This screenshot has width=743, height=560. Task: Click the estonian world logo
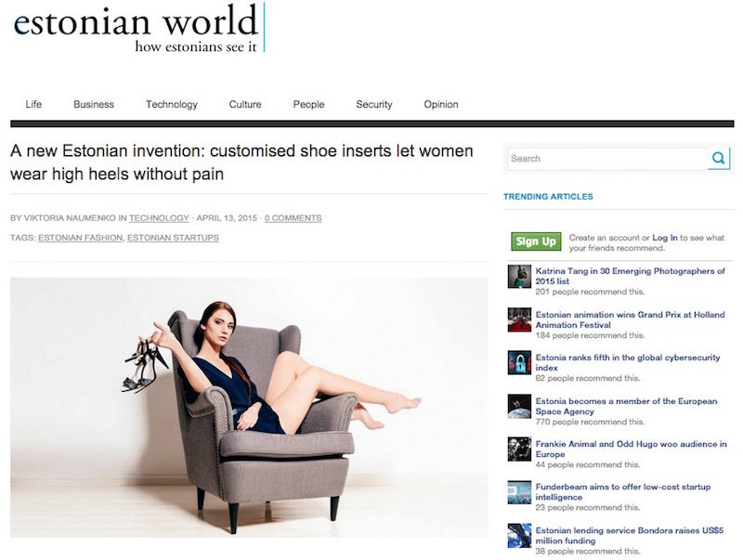(138, 29)
